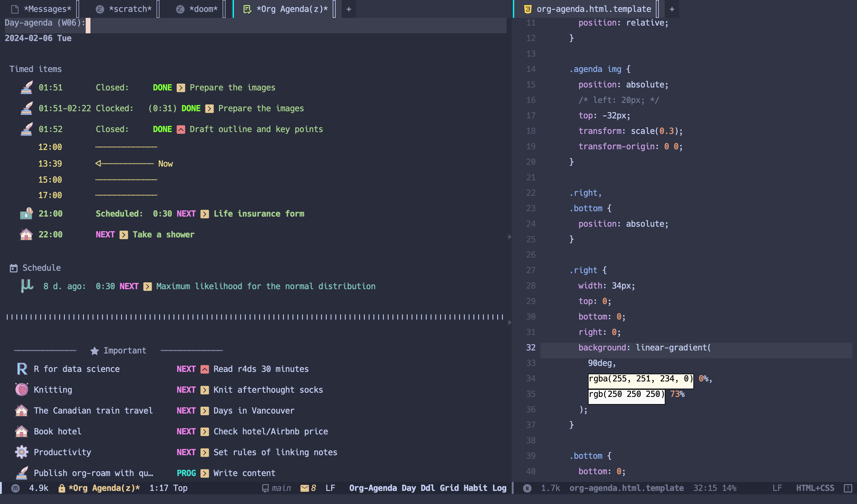Viewport: 857px width, 504px height.
Task: Click the mail icon in the modeline
Action: click(304, 488)
